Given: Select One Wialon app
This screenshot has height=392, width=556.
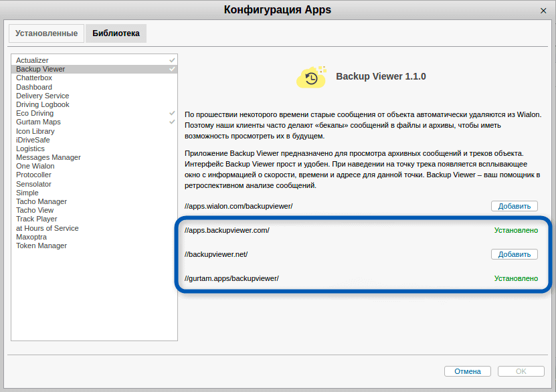Looking at the screenshot, I should pyautogui.click(x=94, y=166).
